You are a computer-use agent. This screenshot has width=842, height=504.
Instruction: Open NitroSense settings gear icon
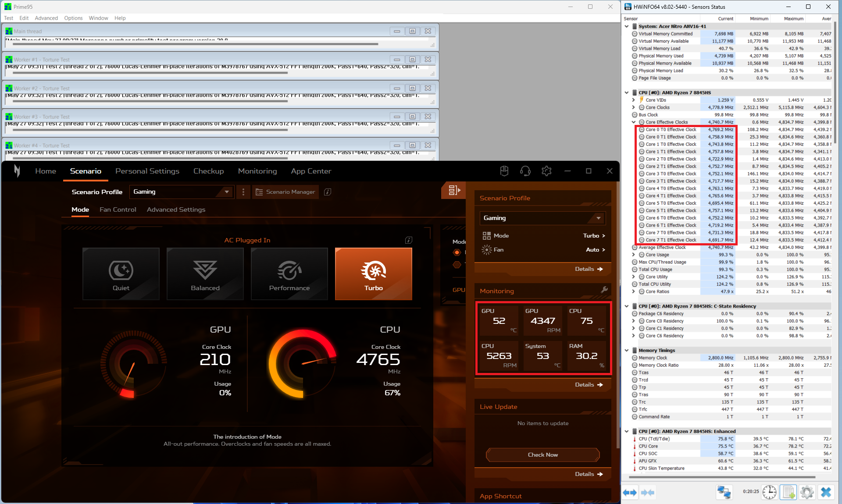pos(546,171)
